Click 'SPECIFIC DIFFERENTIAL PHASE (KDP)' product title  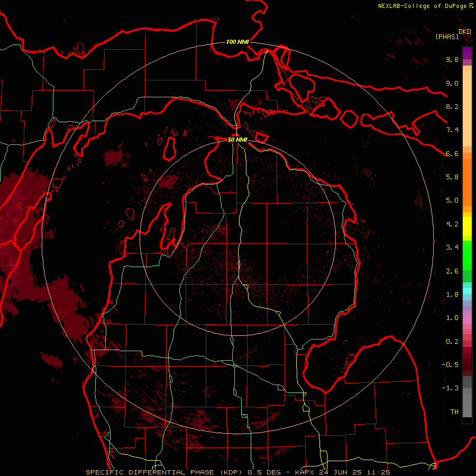tap(163, 472)
